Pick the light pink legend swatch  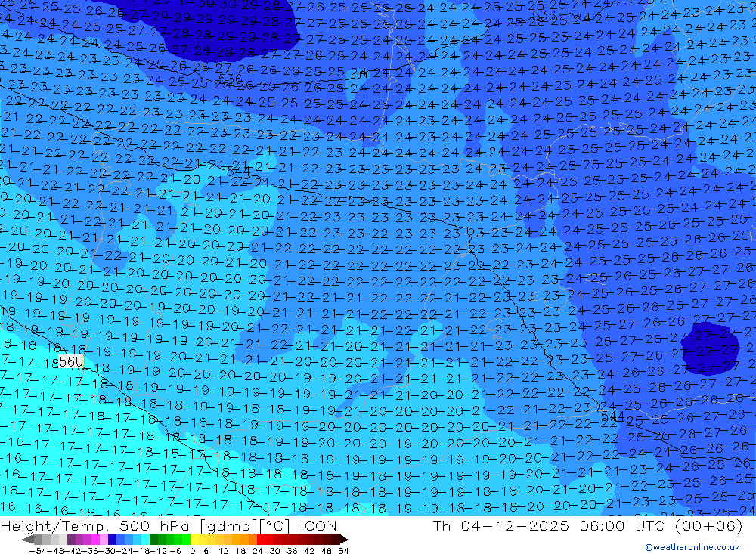104,539
